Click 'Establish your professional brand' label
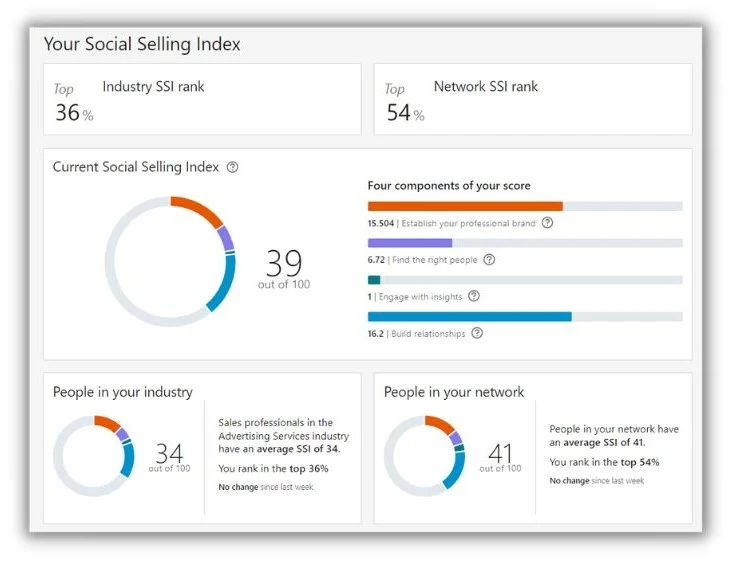 coord(468,223)
